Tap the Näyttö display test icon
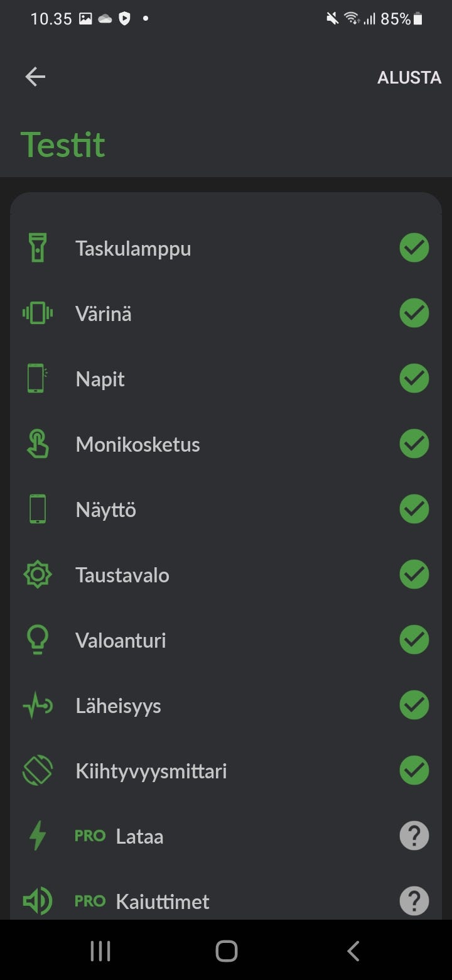Screen dimensions: 452x980 38,509
